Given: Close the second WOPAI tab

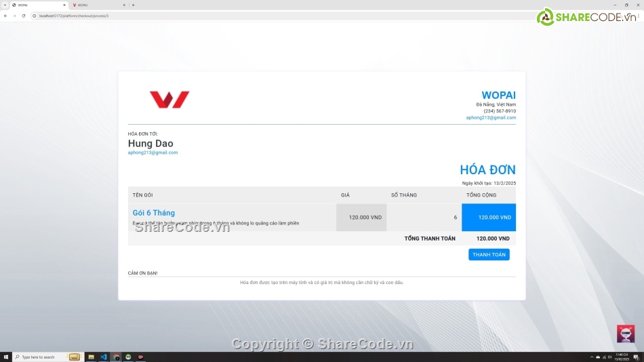Looking at the screenshot, I should tap(124, 5).
